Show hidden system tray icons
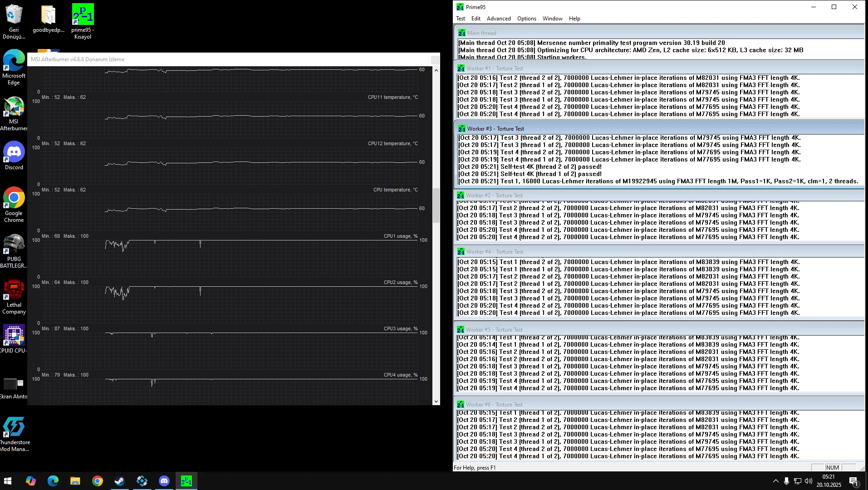 coord(775,481)
